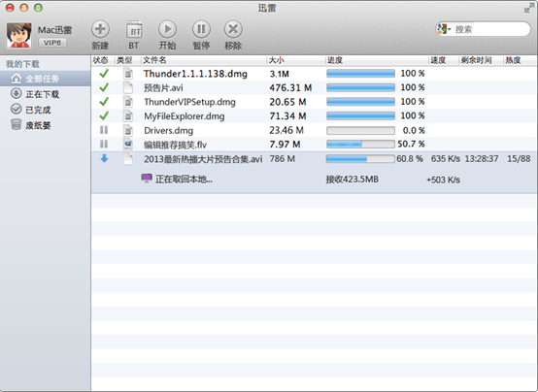Click the paused status icon for Drivers.dmg

104,130
